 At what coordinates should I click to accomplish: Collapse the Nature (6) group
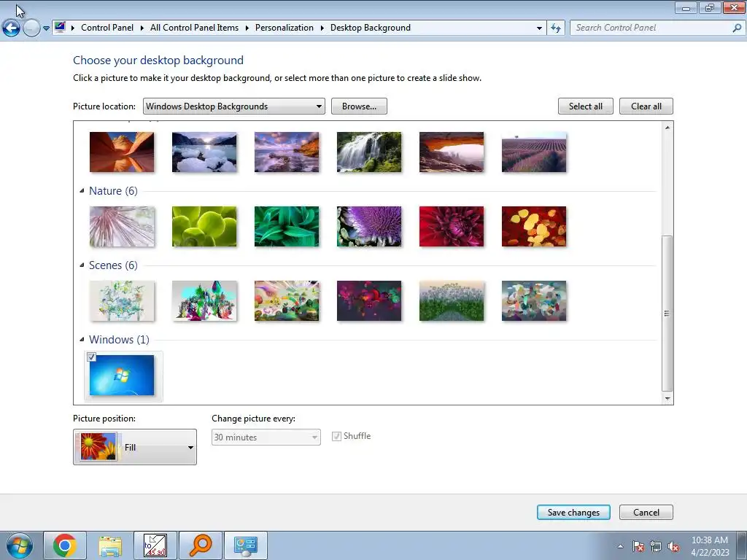click(x=82, y=190)
